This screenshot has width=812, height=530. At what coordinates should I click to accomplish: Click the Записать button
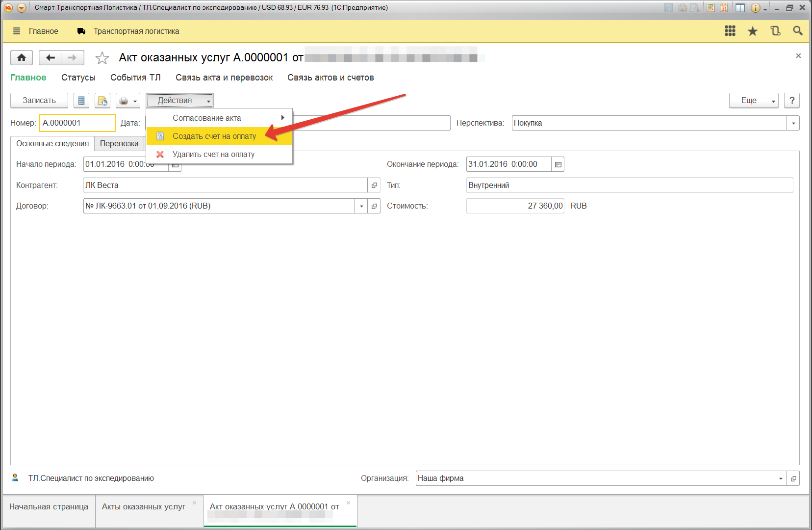click(x=39, y=101)
